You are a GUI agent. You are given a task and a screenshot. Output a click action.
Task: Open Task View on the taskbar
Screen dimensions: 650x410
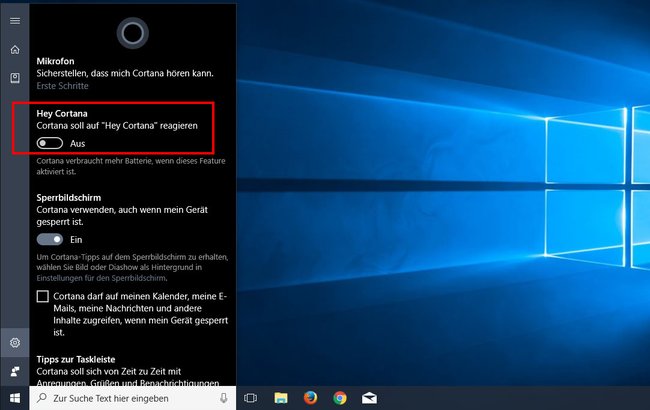click(x=250, y=398)
